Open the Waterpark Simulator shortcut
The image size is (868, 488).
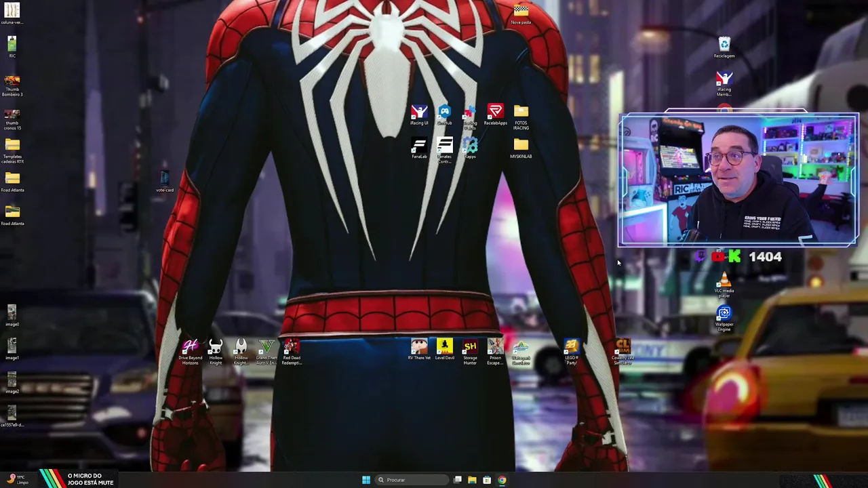[521, 352]
